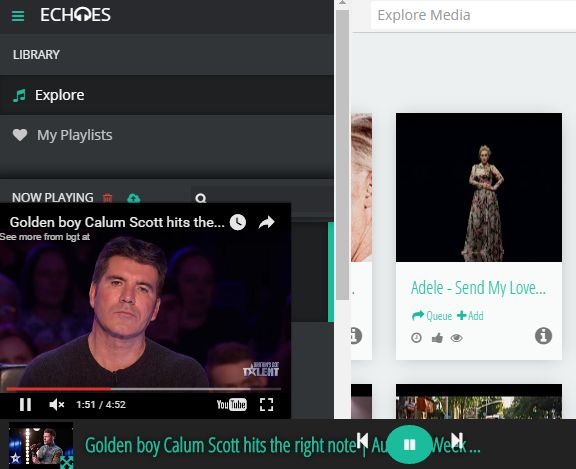This screenshot has height=469, width=576.
Task: Open the hamburger sidebar menu
Action: [x=18, y=16]
